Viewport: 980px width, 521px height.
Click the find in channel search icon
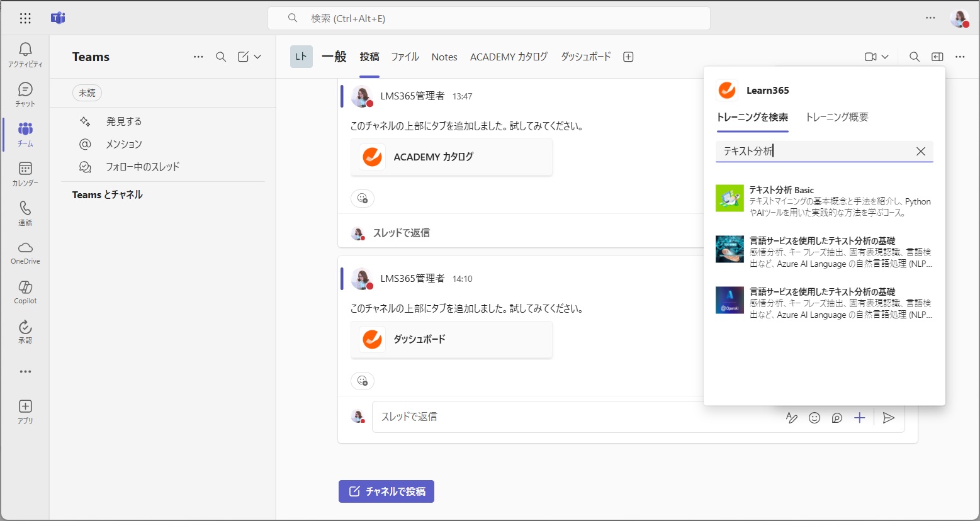coord(915,57)
